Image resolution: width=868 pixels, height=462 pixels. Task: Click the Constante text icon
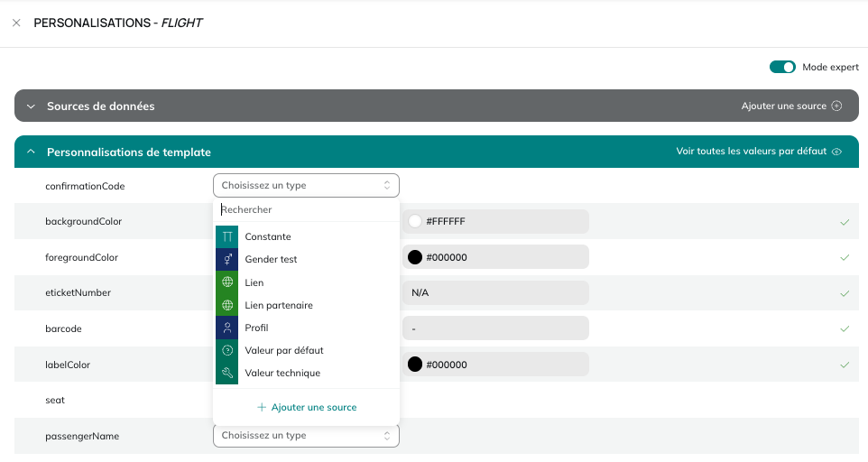(227, 236)
